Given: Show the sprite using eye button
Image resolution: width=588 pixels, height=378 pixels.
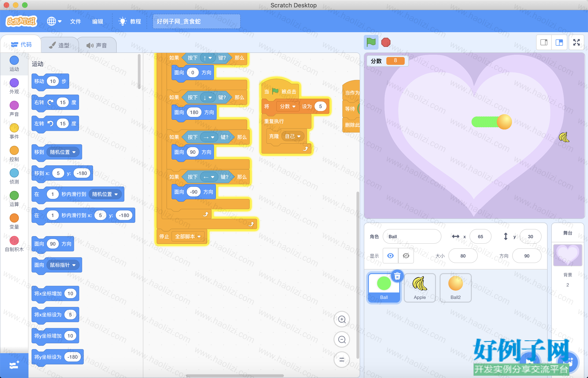Looking at the screenshot, I should [390, 256].
